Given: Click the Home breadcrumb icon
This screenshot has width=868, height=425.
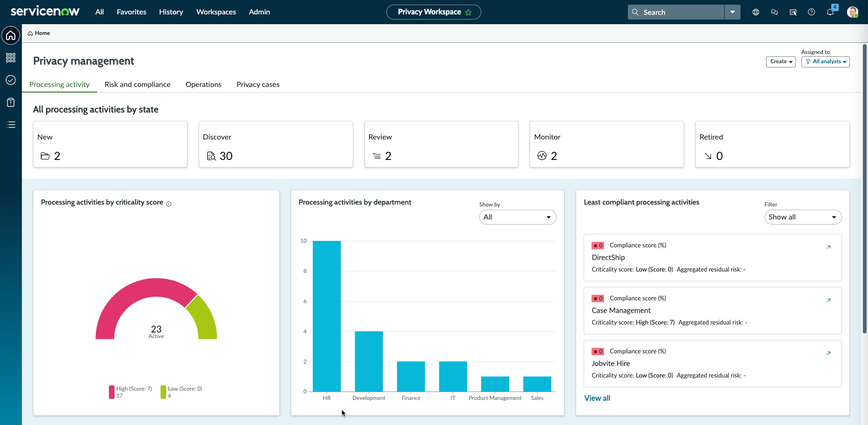Looking at the screenshot, I should 30,33.
